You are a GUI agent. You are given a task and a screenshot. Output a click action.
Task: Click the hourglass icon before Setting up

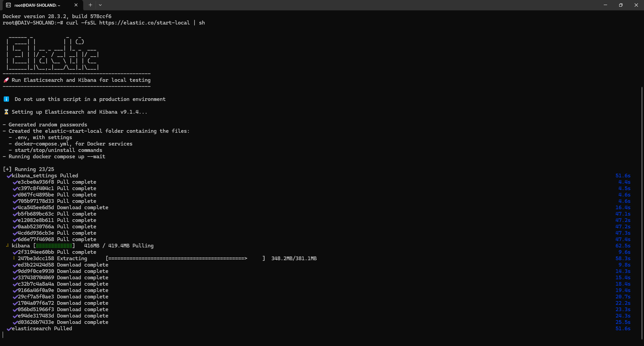click(x=6, y=112)
